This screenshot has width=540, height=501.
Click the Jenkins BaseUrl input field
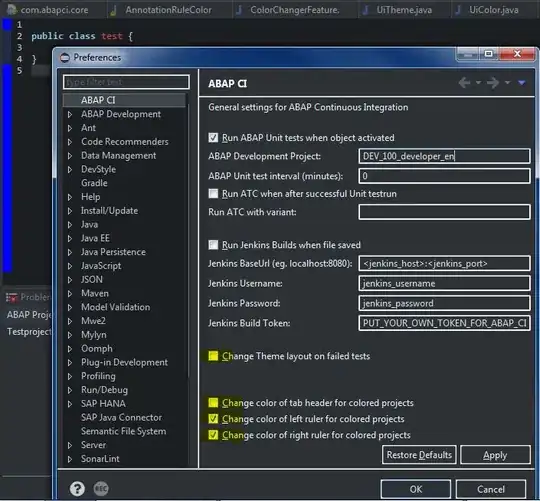point(444,263)
